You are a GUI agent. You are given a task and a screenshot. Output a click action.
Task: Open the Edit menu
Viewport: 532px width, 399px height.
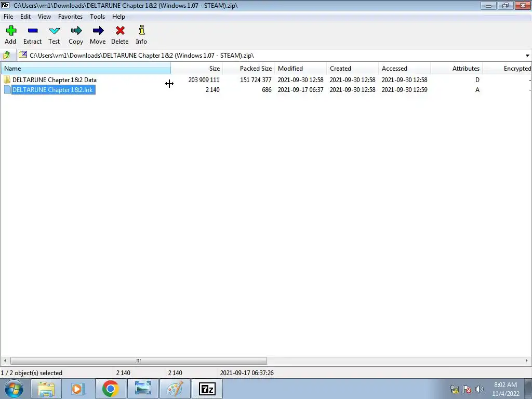pos(25,16)
